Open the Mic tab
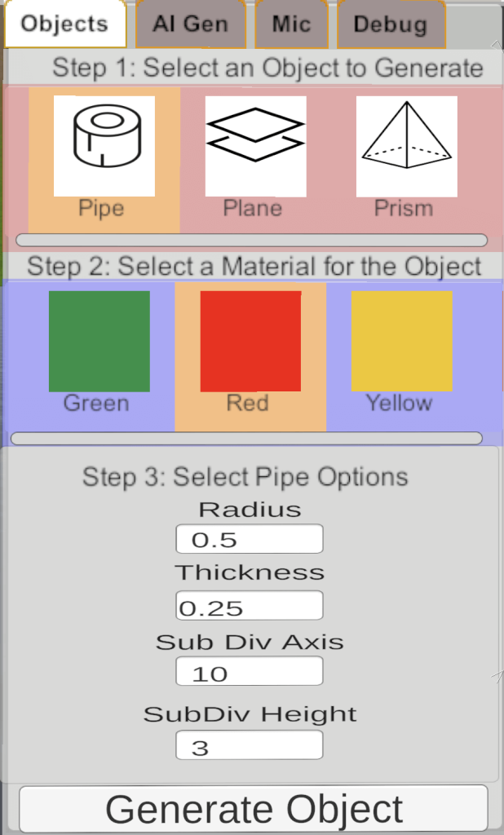The height and width of the screenshot is (835, 504). coord(291,24)
